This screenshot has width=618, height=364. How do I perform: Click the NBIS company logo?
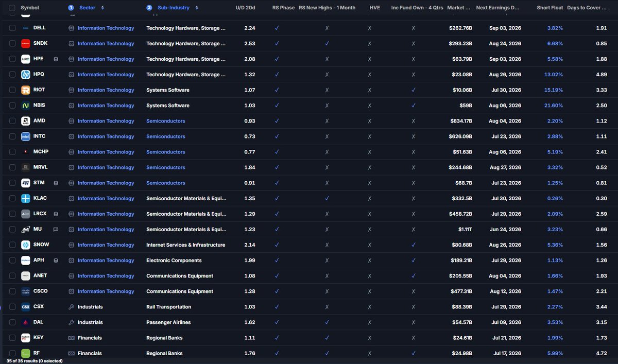26,106
